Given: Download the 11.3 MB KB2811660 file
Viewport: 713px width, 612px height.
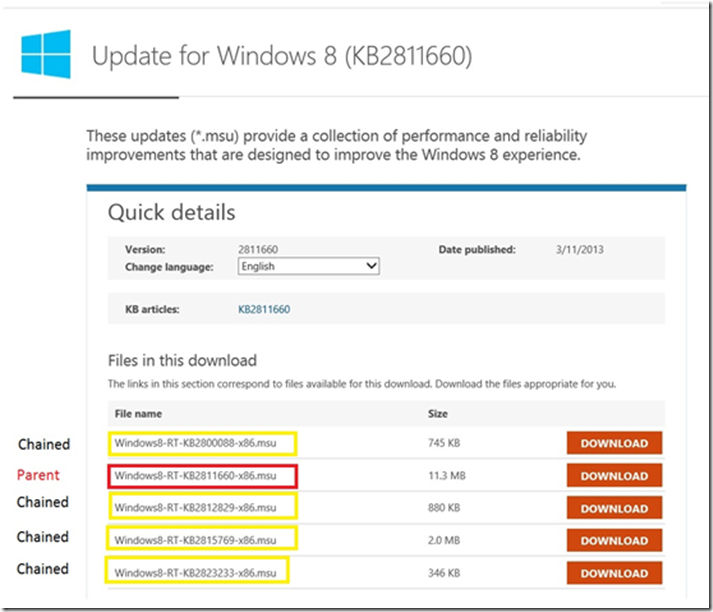Looking at the screenshot, I should click(614, 476).
